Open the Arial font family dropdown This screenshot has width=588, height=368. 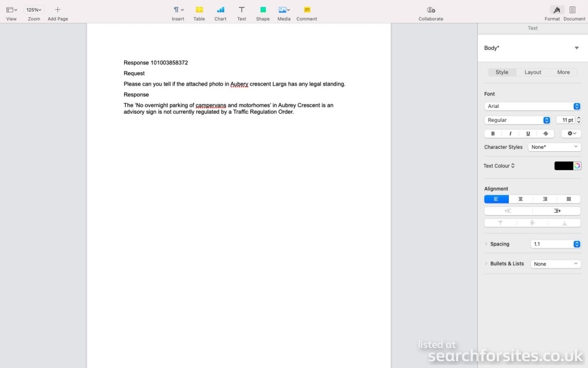[x=532, y=106]
